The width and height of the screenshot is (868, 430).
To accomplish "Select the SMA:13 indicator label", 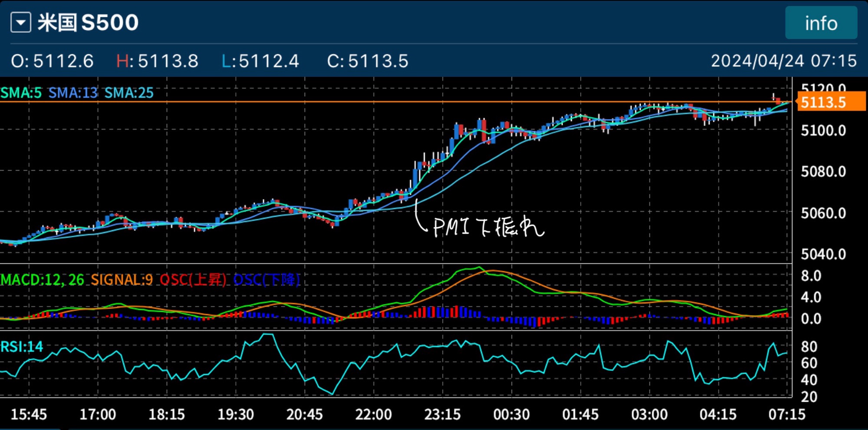I will (x=73, y=93).
